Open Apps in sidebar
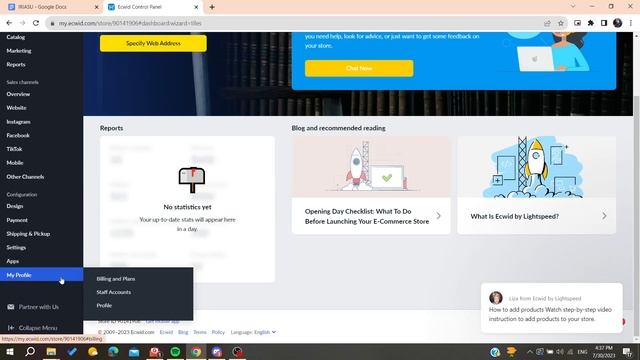 (13, 261)
